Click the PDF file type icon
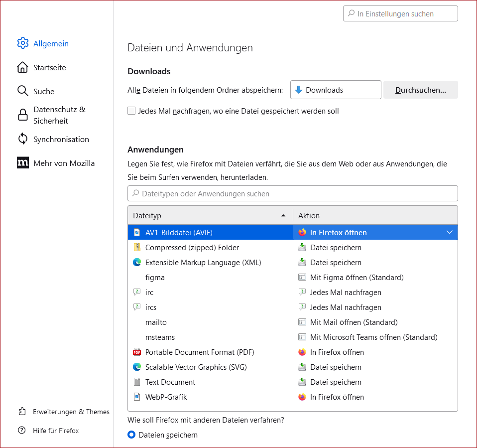477x448 pixels. point(137,352)
